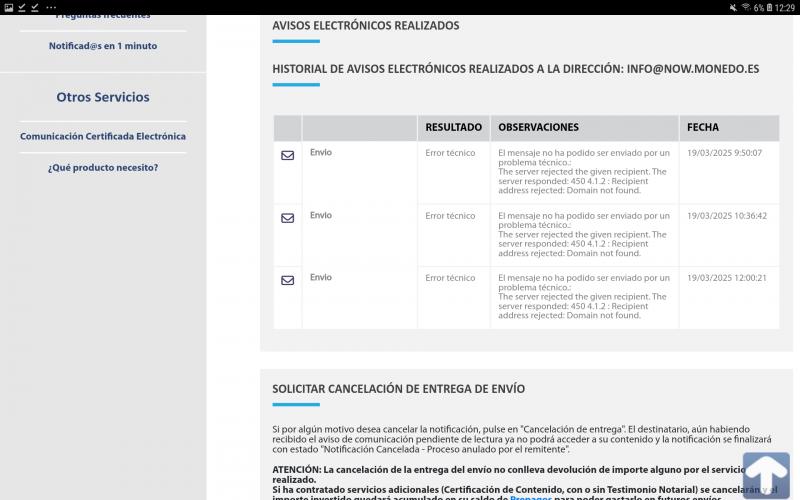Tap the second checkmark status bar icon

click(35, 7)
